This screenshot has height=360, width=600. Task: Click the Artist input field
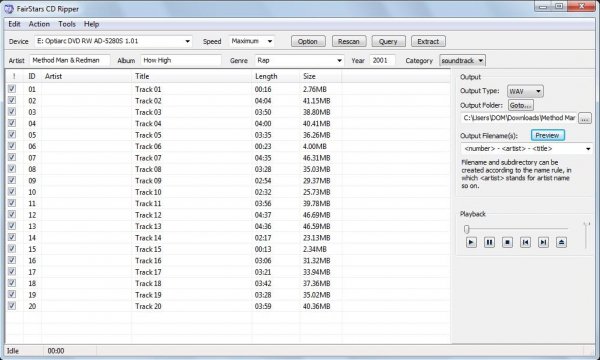pyautogui.click(x=70, y=60)
